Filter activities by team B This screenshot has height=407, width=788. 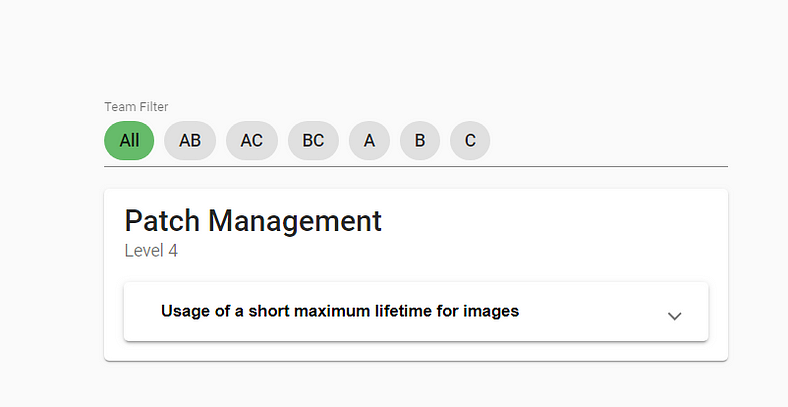pyautogui.click(x=420, y=140)
